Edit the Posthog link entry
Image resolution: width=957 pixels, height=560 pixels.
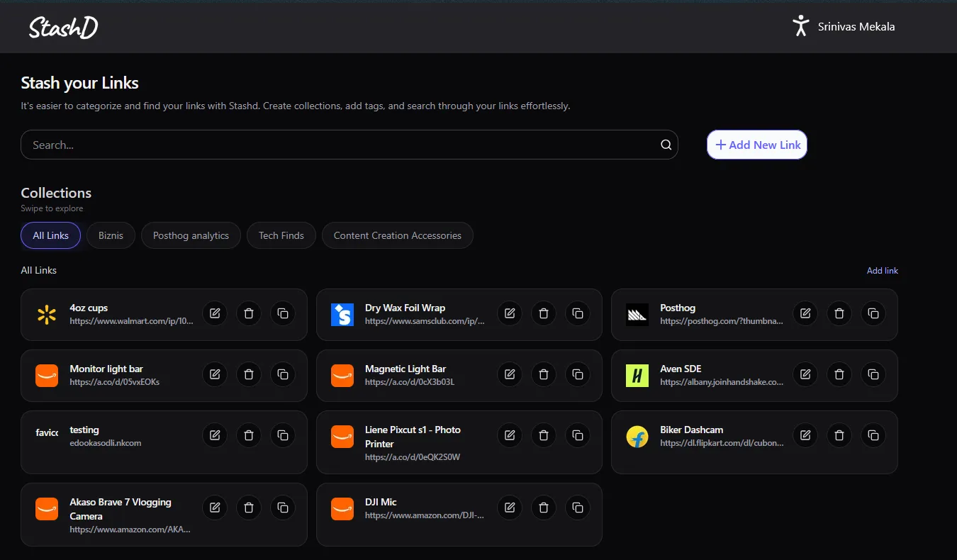coord(805,313)
